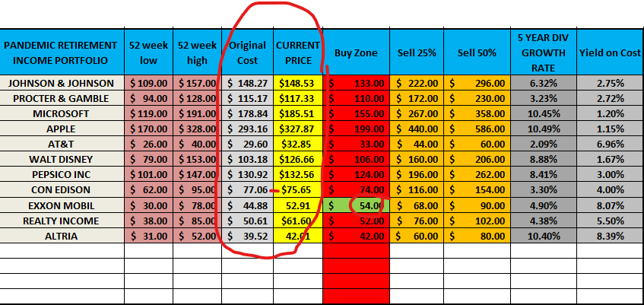The image size is (644, 305).
Task: Click Exxon Mobil green buy zone 54.00
Action: (x=356, y=205)
